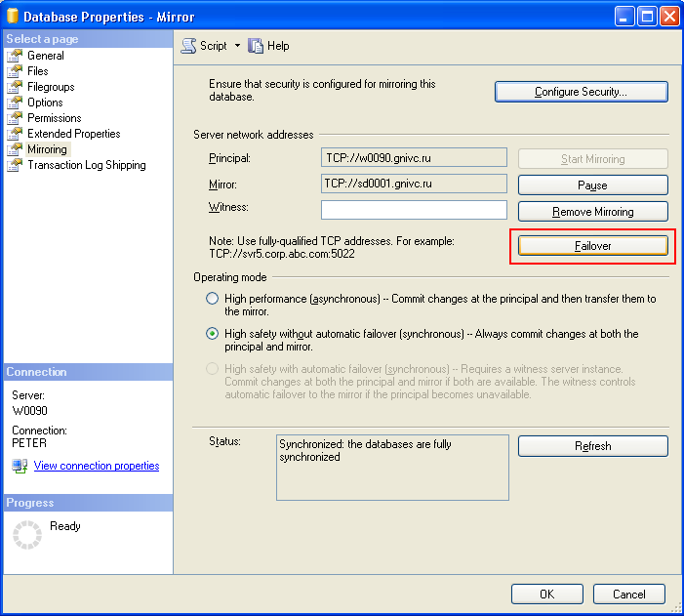
Task: Click Help in the toolbar
Action: pyautogui.click(x=278, y=46)
